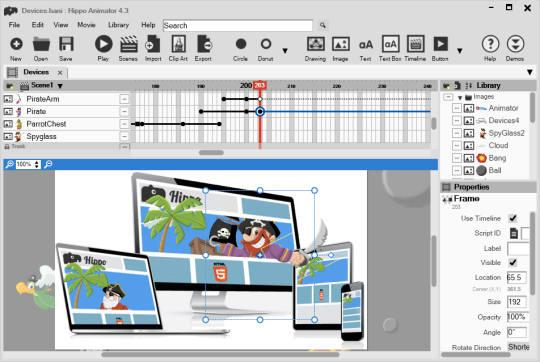Toggle the box beside Devices4 library item
The height and width of the screenshot is (362, 540).
click(x=457, y=121)
